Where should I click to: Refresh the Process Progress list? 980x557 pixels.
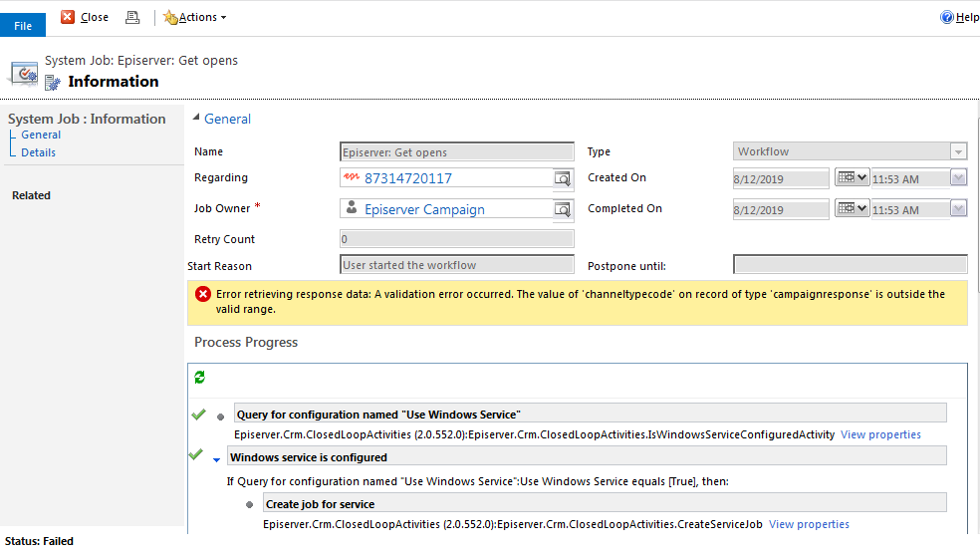[200, 378]
